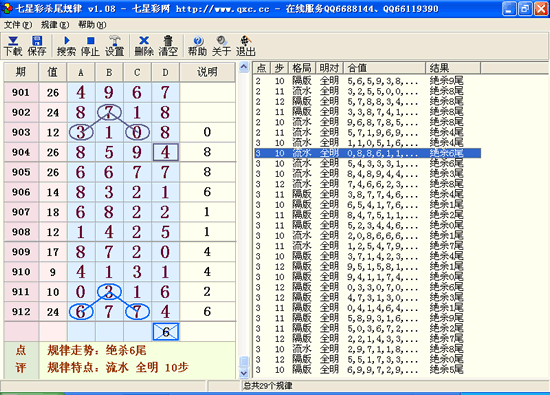Select rule row with 合值 5,7,1,9,6,9
The image size is (550, 395).
point(367,133)
